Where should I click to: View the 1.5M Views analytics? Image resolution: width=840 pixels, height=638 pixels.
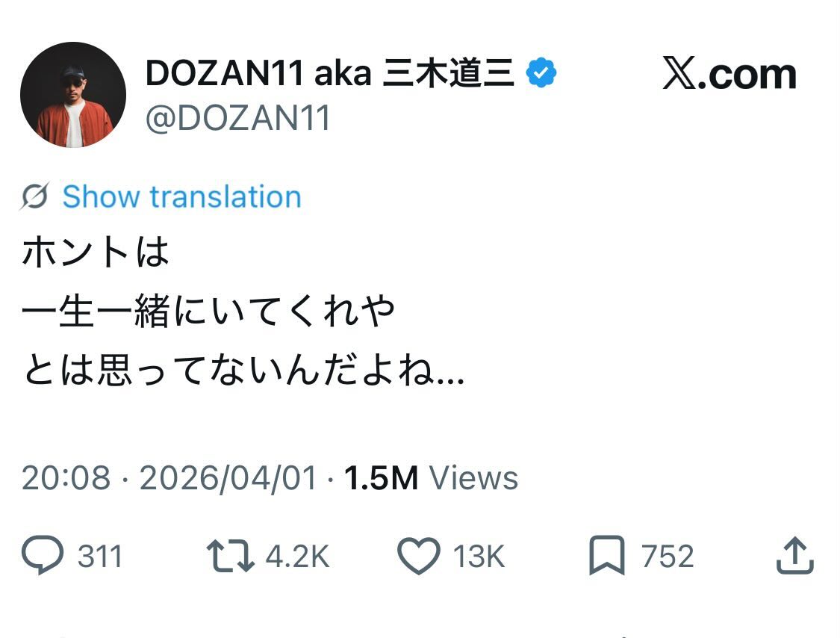[431, 478]
